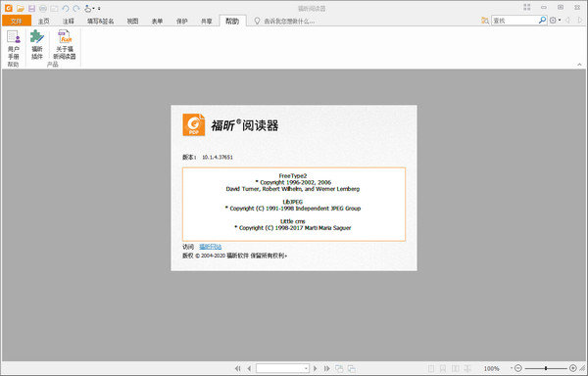Click the purple save icon in quick access toolbar
This screenshot has width=588, height=376.
[x=32, y=8]
